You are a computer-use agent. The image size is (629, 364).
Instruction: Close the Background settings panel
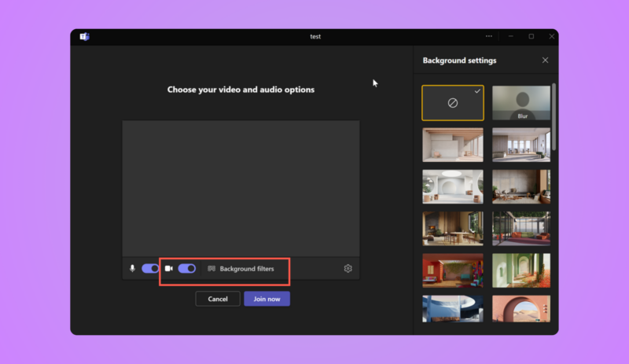pos(545,61)
